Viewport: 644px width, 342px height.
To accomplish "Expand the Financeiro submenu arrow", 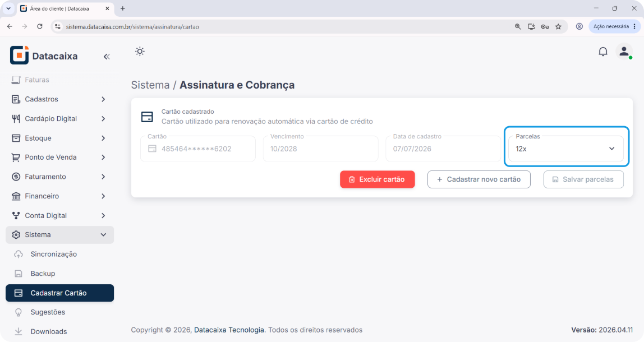I will click(x=103, y=196).
